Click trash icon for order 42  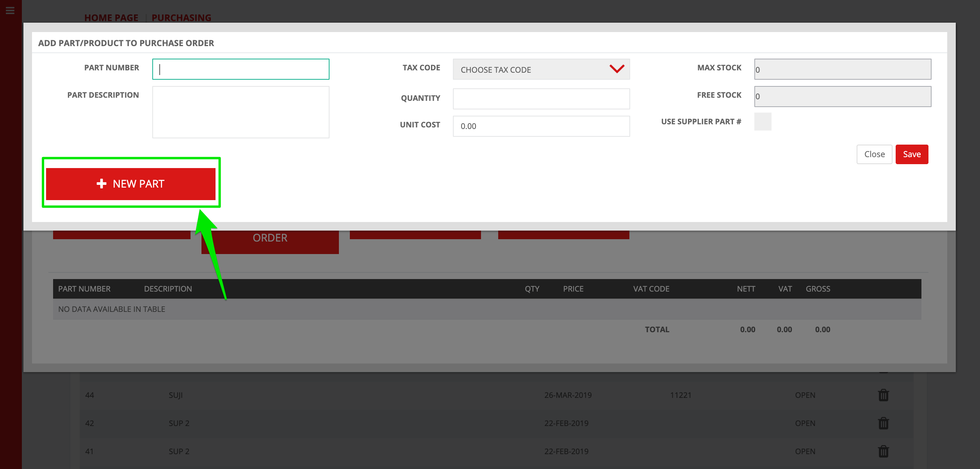coord(883,423)
